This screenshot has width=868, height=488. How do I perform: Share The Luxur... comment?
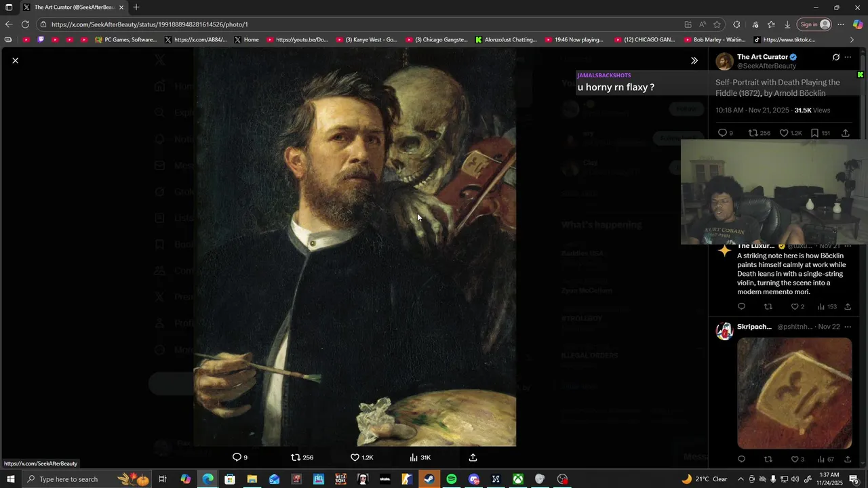point(848,306)
